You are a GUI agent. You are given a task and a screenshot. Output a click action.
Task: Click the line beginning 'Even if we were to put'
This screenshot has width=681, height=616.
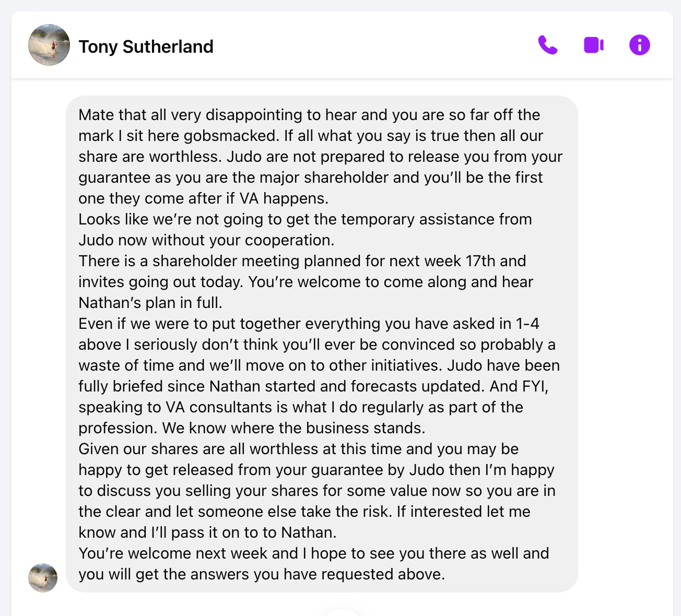pos(309,324)
